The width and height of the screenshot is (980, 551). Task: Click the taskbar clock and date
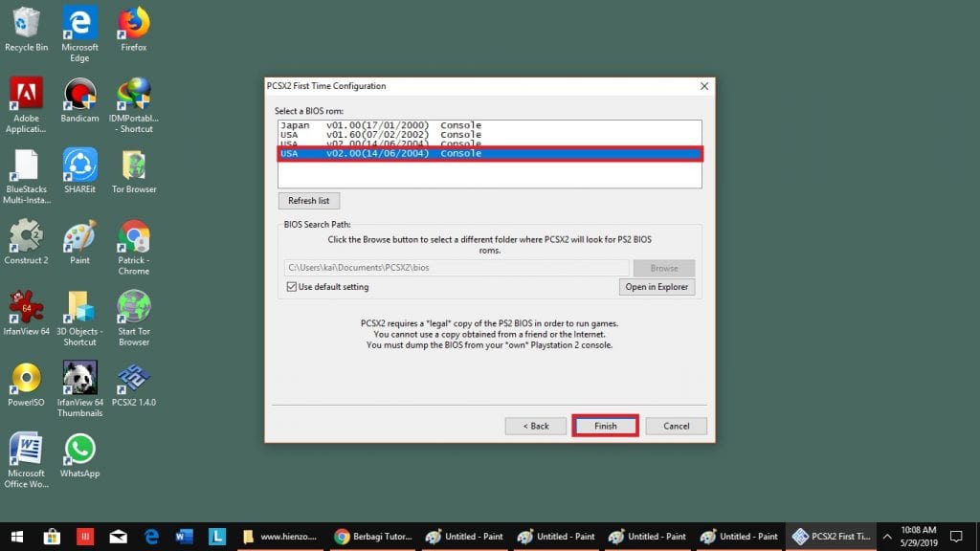click(918, 536)
